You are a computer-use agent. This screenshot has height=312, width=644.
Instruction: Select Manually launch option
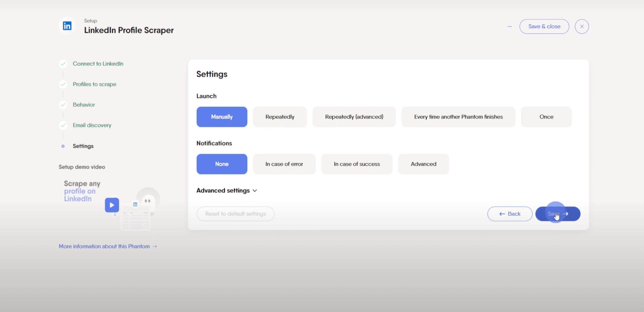point(222,117)
